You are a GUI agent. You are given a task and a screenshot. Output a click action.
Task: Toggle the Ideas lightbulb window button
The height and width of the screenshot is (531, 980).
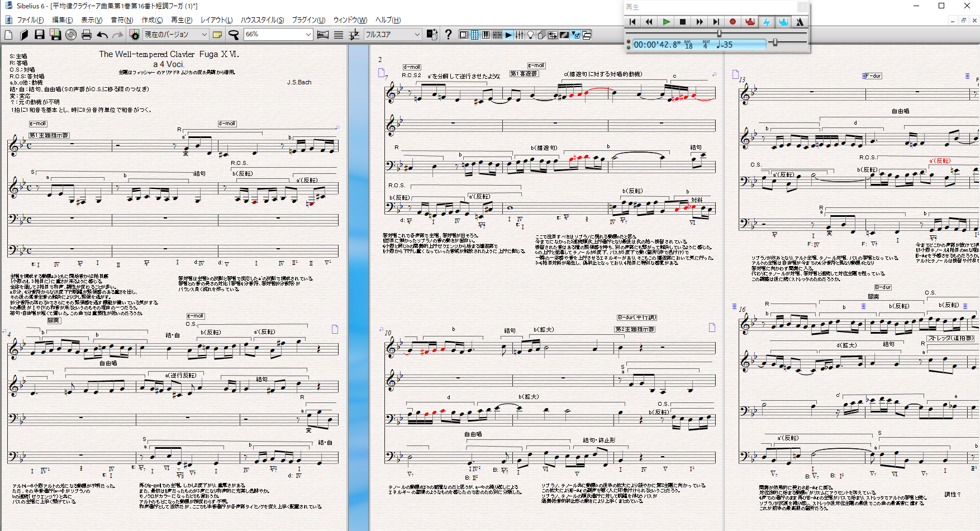[531, 35]
